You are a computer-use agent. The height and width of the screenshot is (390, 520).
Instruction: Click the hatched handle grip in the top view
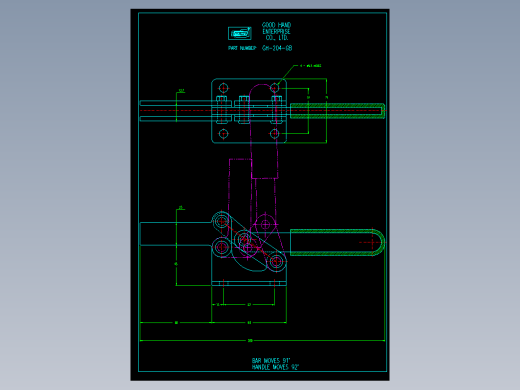(337, 111)
